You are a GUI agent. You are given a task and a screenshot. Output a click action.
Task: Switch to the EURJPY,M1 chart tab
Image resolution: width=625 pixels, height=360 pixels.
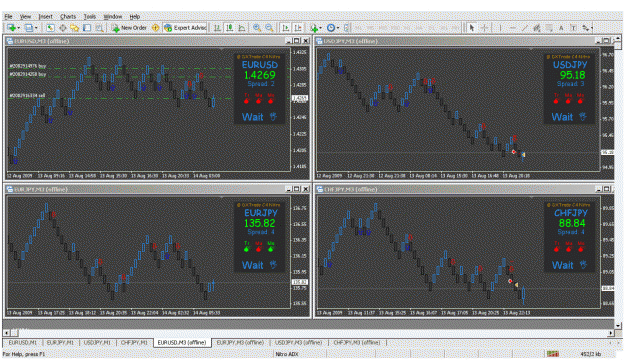(60, 342)
